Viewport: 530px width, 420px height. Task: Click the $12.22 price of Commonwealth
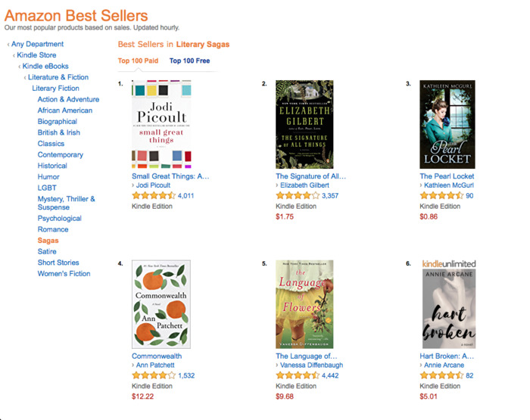(x=143, y=396)
